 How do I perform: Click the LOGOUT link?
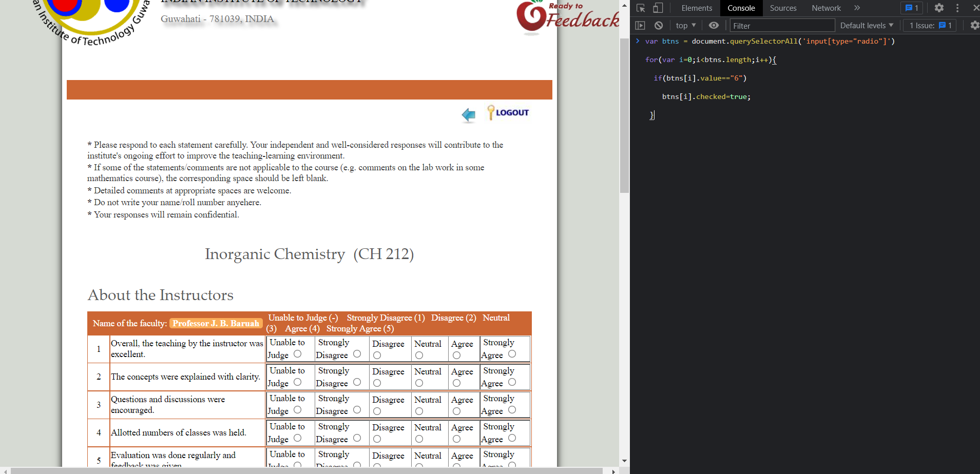508,112
